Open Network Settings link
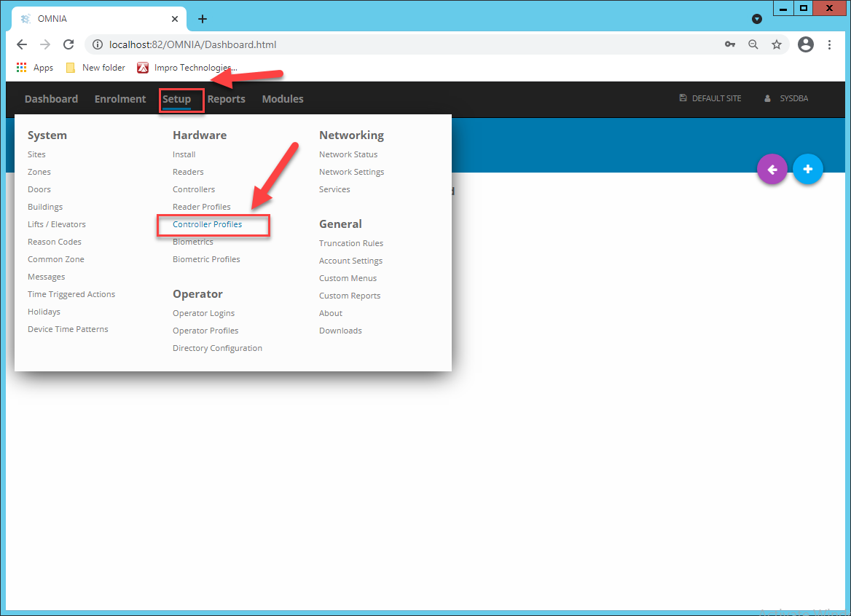This screenshot has height=616, width=851. click(352, 172)
